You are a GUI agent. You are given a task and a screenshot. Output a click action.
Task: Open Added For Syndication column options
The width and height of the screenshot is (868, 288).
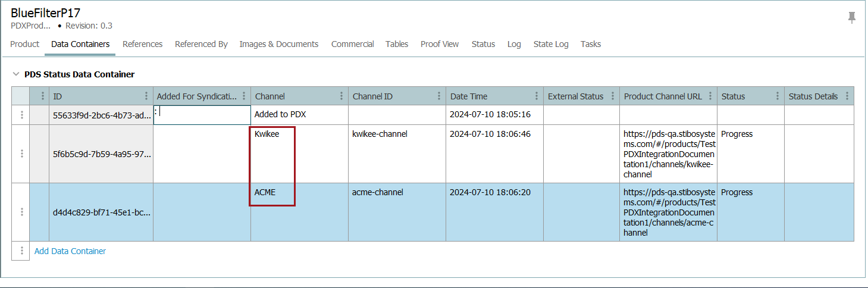click(244, 96)
